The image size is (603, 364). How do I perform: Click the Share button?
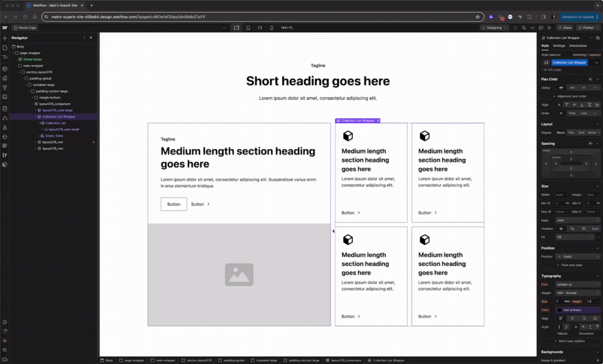[x=565, y=28]
